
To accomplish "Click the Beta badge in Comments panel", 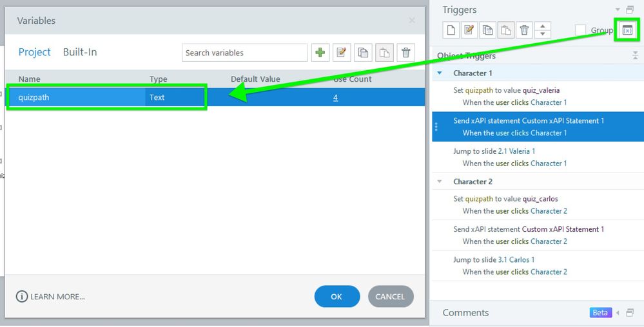I will tap(600, 313).
